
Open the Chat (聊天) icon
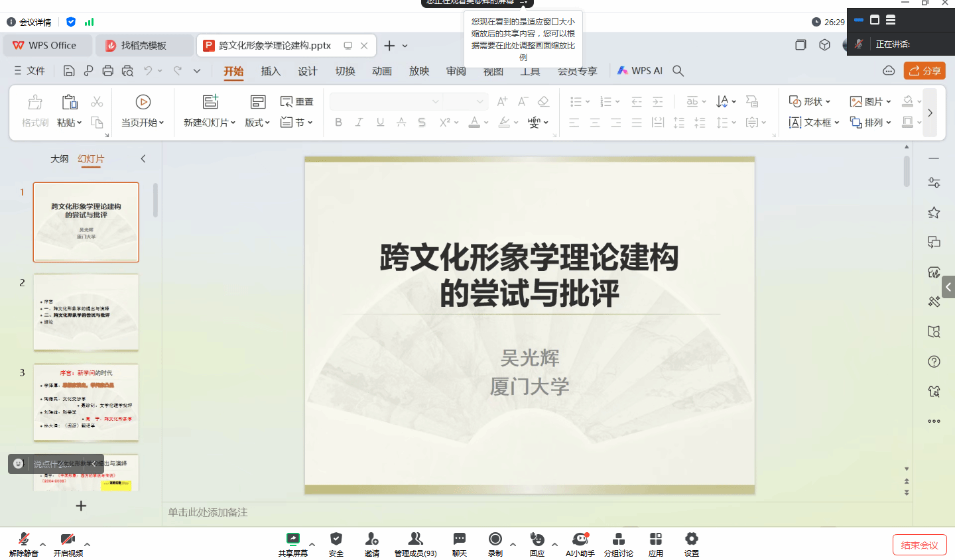tap(459, 539)
